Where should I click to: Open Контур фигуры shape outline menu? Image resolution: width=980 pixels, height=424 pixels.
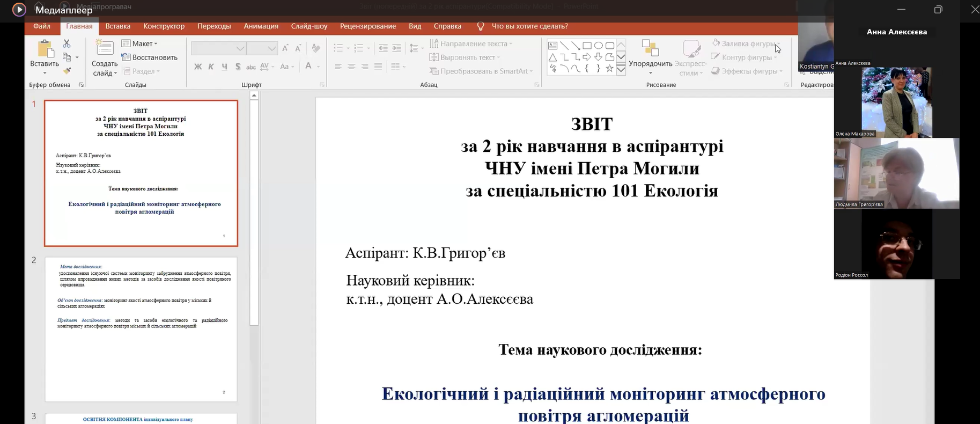point(744,57)
